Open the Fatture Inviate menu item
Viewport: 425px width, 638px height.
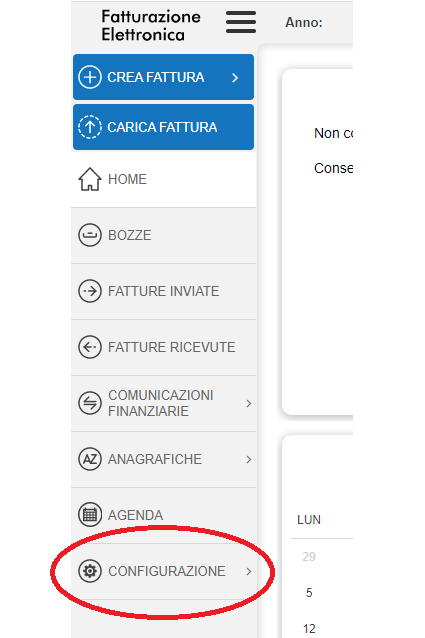163,291
